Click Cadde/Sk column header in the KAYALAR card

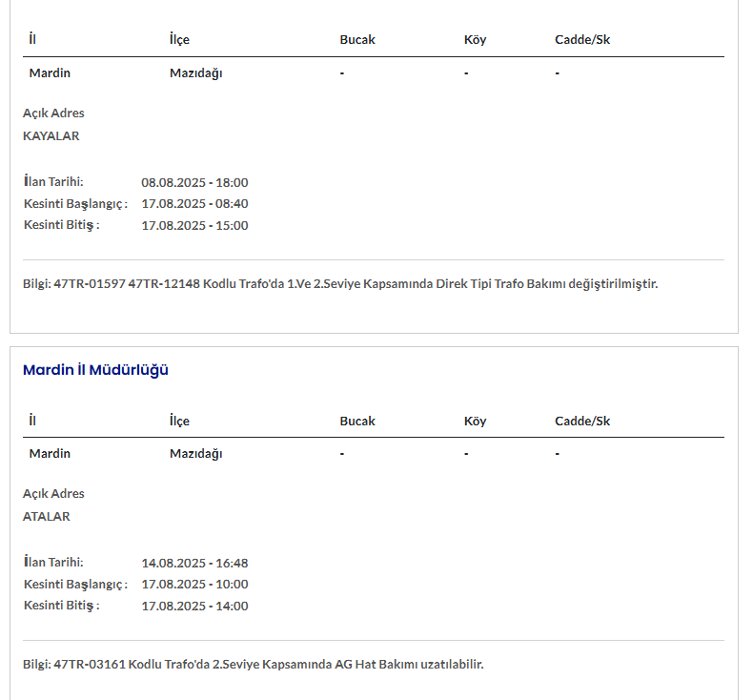[582, 40]
